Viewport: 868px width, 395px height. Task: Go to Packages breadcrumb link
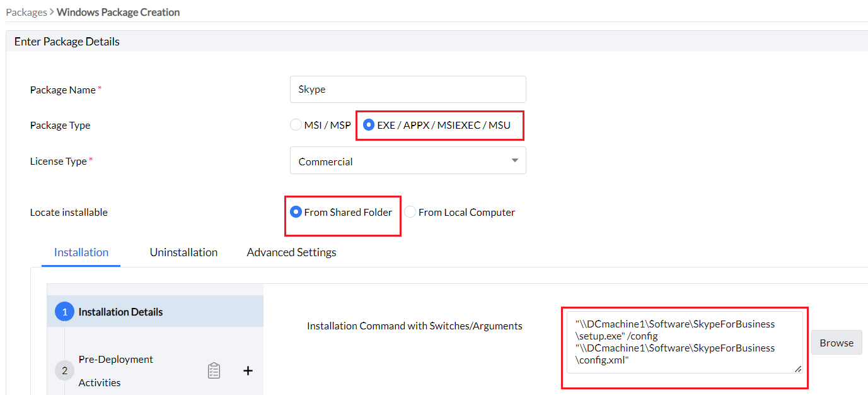(x=26, y=12)
